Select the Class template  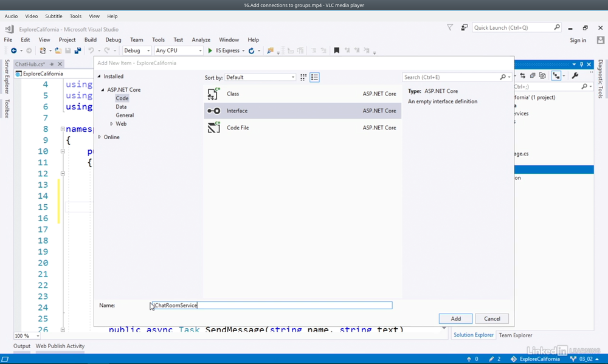pyautogui.click(x=302, y=94)
